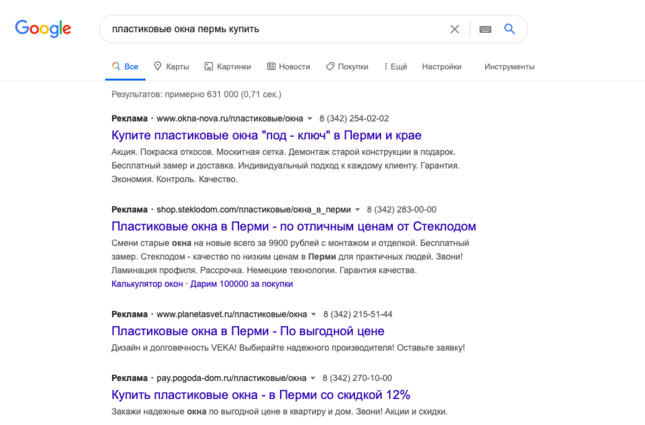Click the Калькулятор окон sitelink

click(147, 284)
